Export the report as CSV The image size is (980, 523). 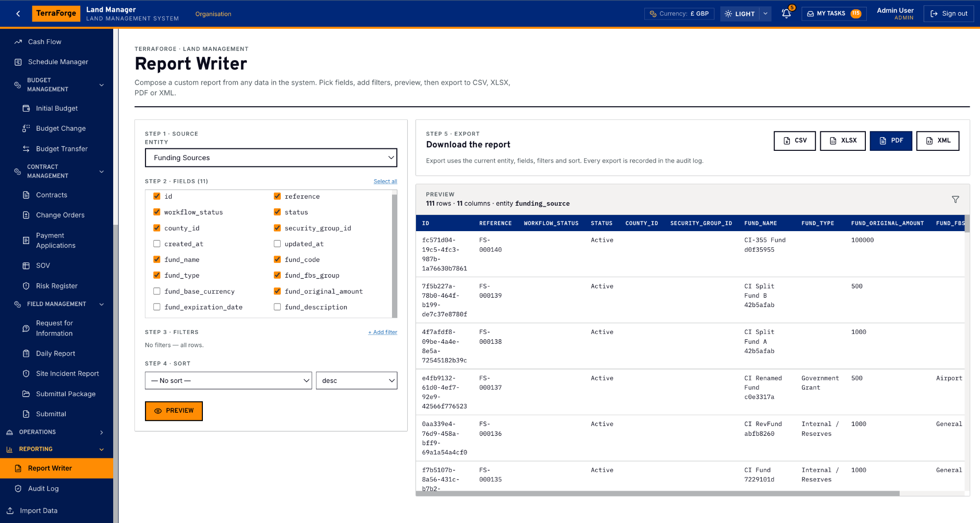[795, 141]
